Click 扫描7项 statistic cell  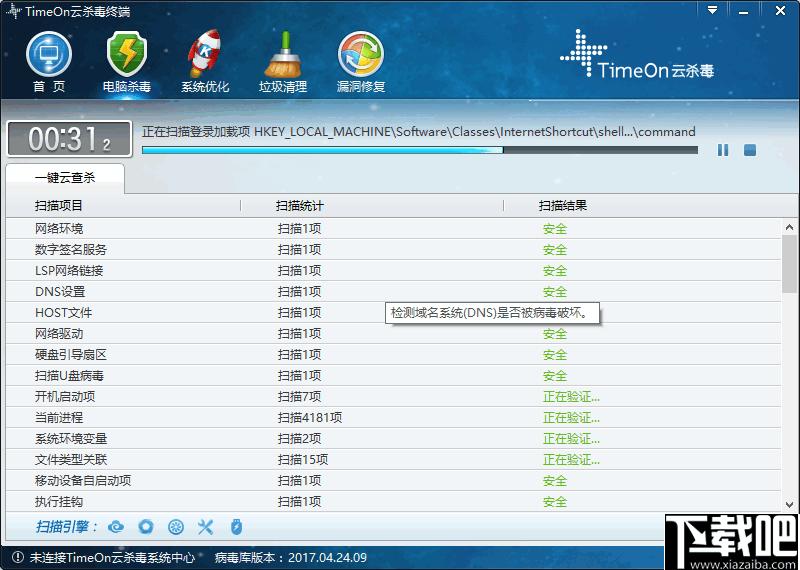299,396
